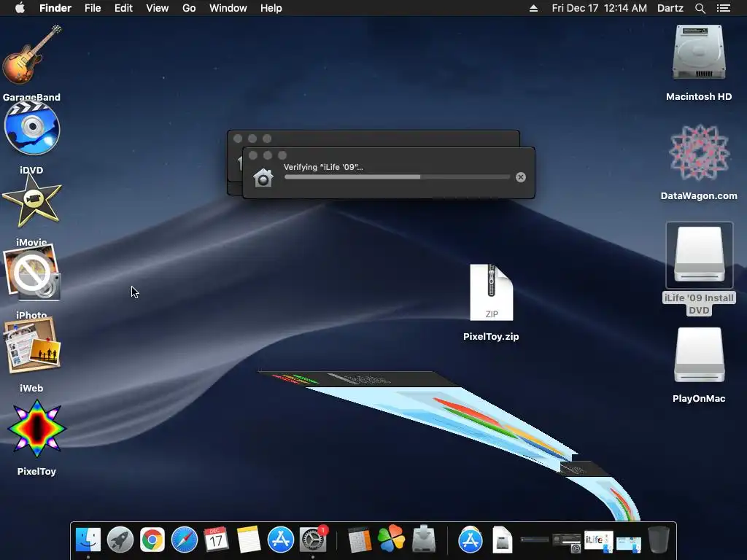Click the eject icon in menu bar

(x=533, y=8)
